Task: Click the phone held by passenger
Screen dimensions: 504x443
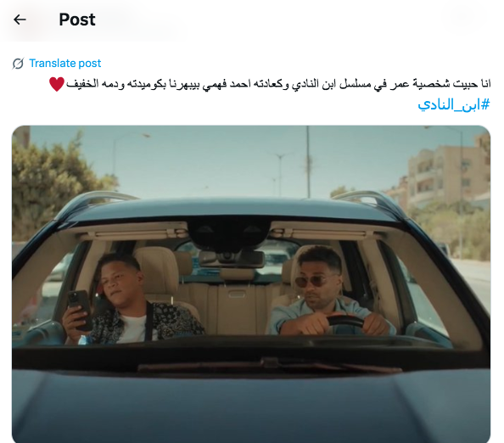Action: click(x=78, y=309)
